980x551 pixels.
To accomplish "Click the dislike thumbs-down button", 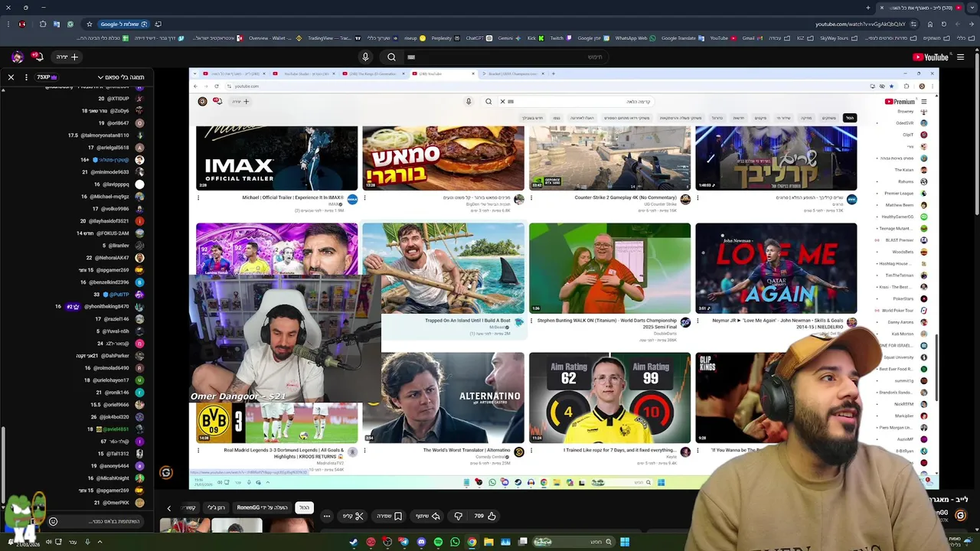I will click(x=458, y=516).
